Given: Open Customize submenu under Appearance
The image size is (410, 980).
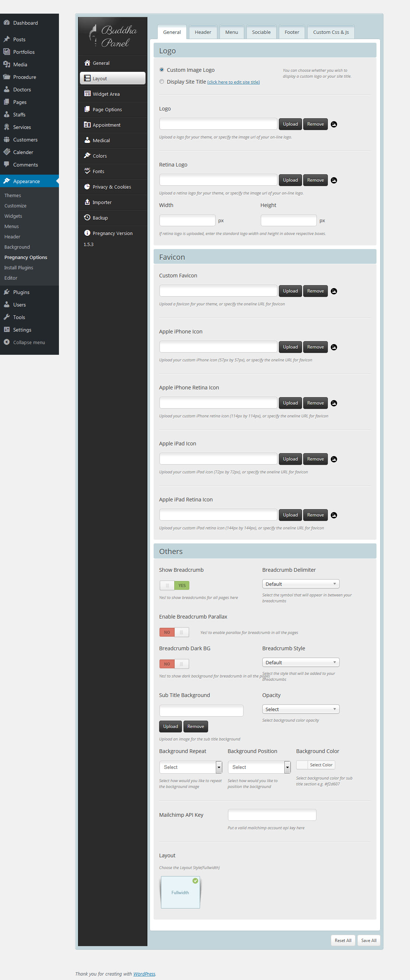Looking at the screenshot, I should point(15,206).
